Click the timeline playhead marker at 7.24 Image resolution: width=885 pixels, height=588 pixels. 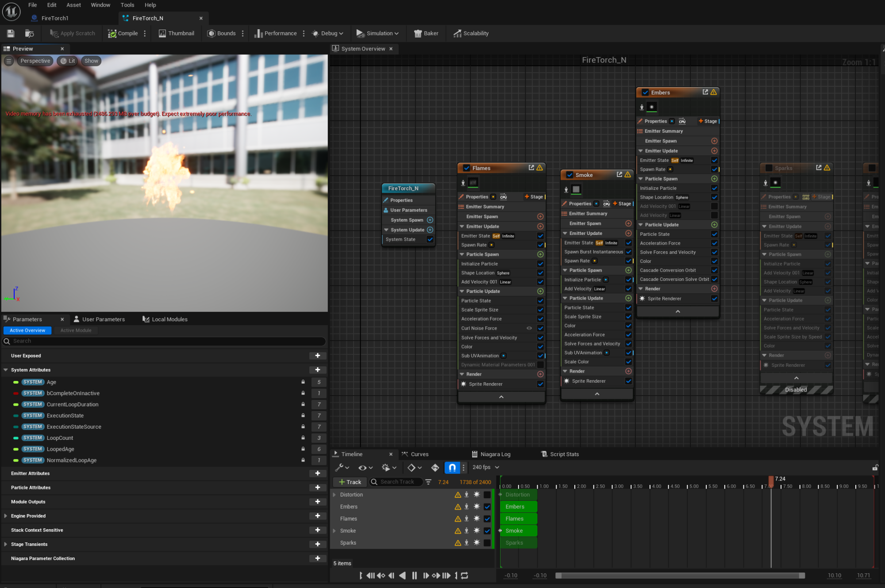coord(771,480)
